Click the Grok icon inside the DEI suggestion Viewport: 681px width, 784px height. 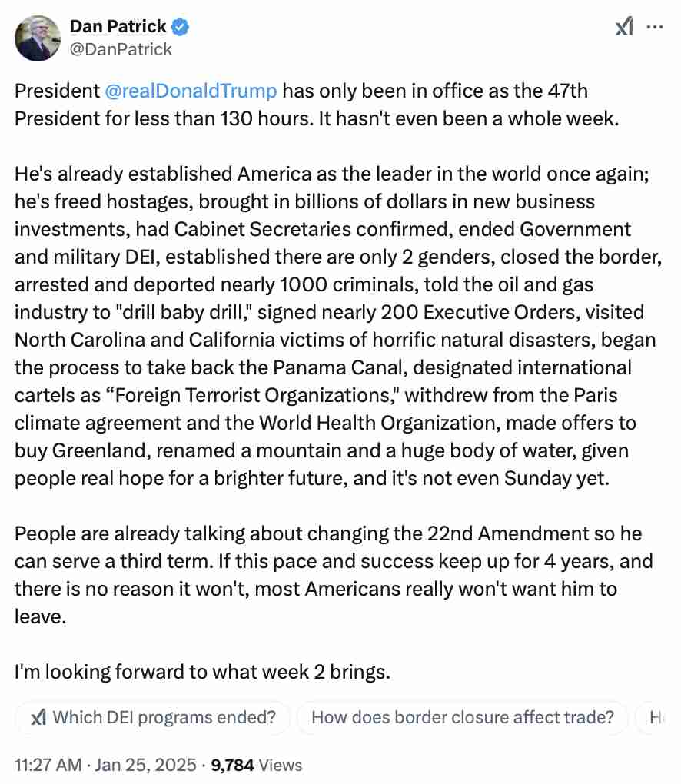pyautogui.click(x=38, y=718)
